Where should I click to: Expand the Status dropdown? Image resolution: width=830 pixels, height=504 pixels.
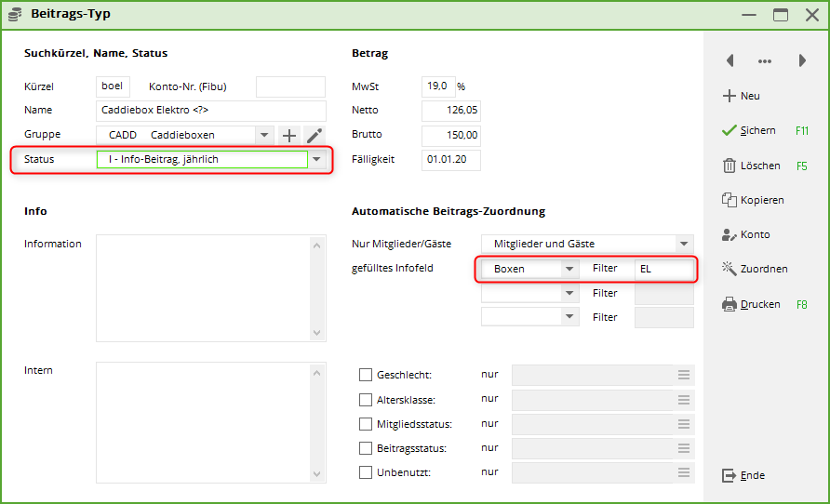[x=318, y=160]
